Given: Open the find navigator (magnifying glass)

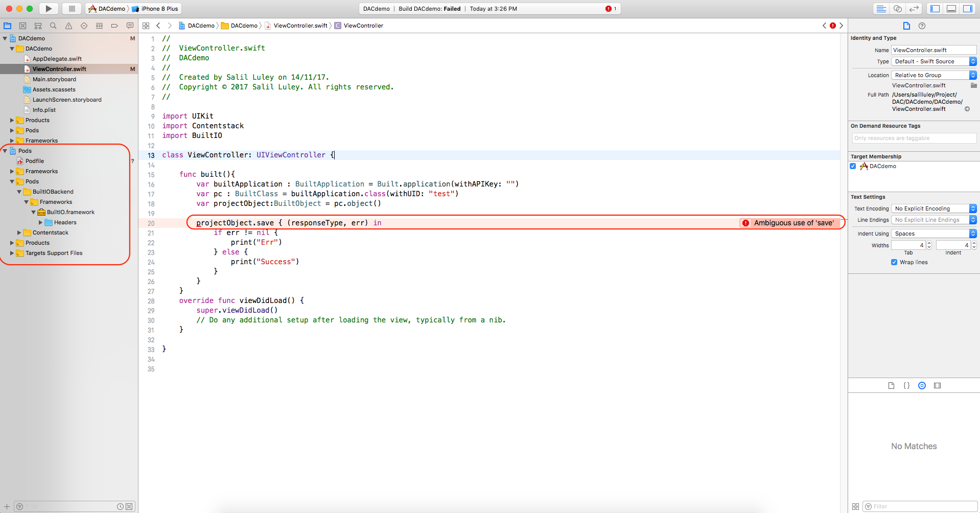Looking at the screenshot, I should (53, 26).
